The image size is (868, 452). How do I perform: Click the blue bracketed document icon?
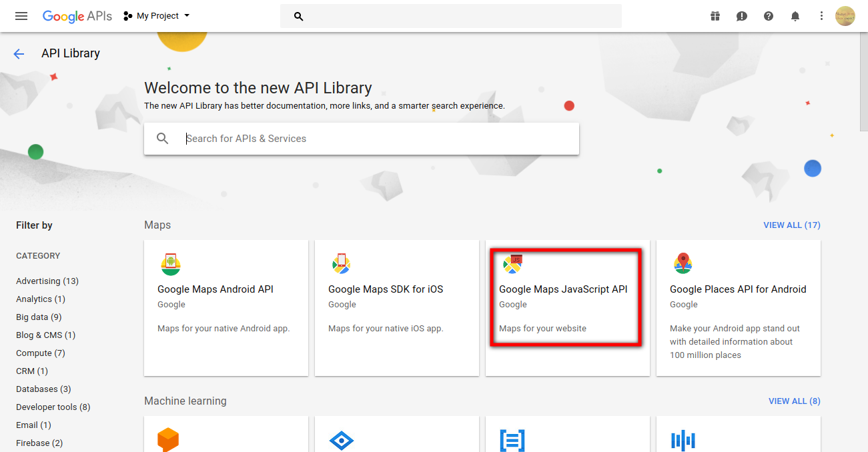[x=512, y=441]
